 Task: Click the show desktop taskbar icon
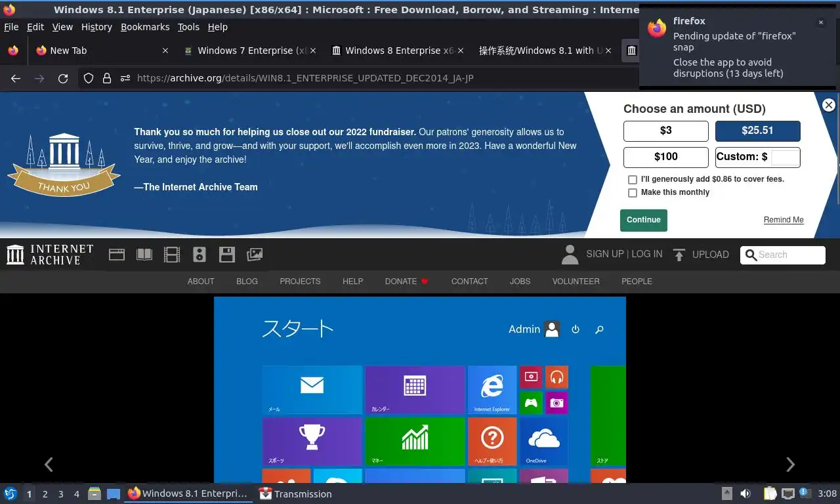tap(114, 493)
